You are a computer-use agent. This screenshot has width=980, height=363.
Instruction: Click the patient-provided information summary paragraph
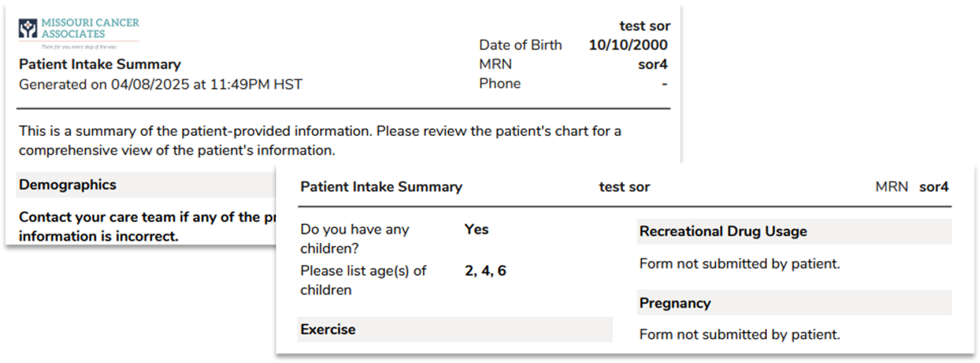click(319, 140)
